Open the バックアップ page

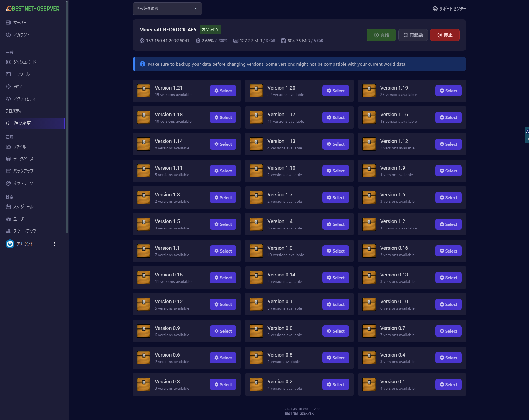click(x=33, y=171)
